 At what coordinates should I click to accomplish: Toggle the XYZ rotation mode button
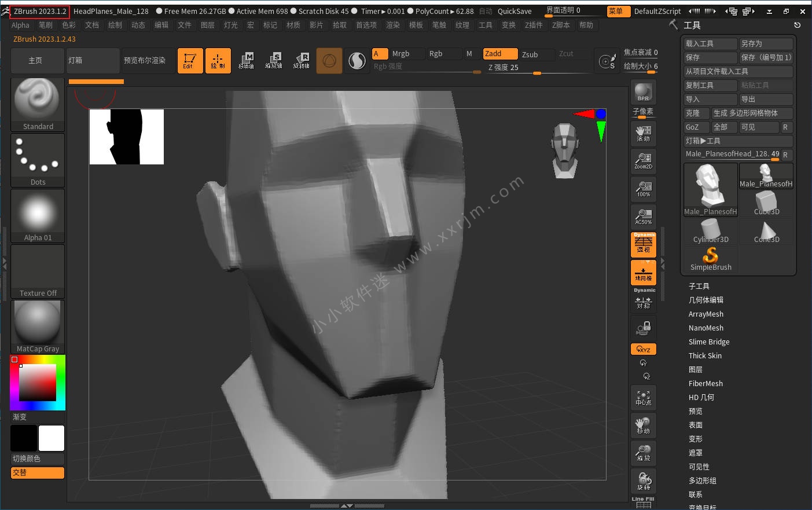(x=643, y=349)
